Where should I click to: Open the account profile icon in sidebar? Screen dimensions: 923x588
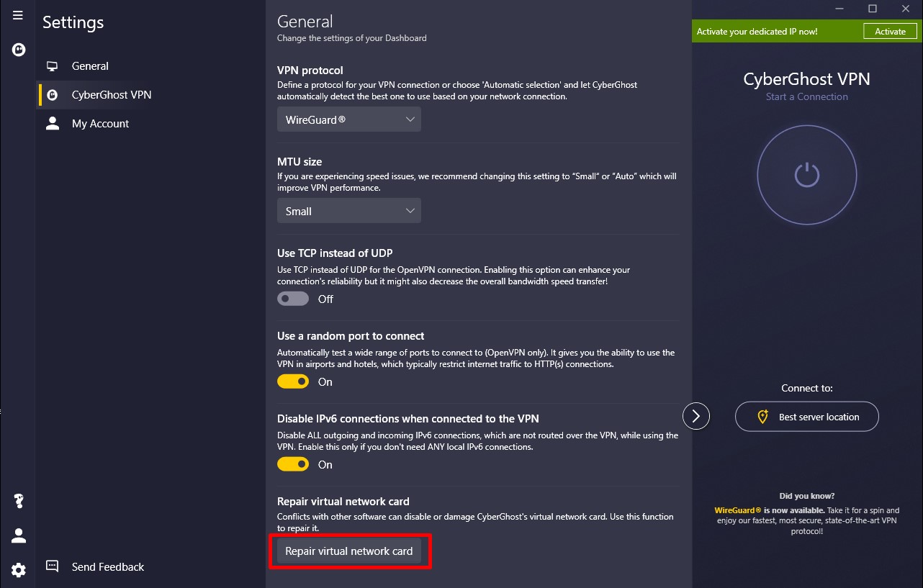tap(19, 535)
